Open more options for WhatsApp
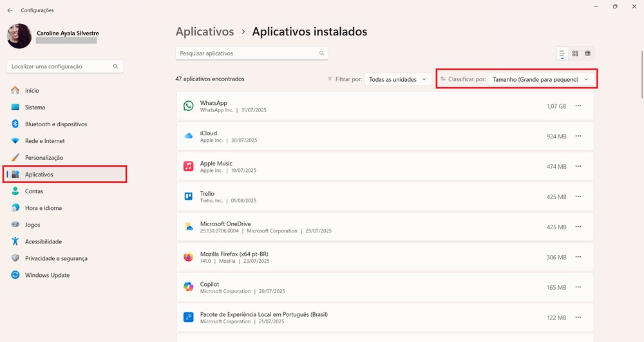The width and height of the screenshot is (644, 342). (578, 106)
